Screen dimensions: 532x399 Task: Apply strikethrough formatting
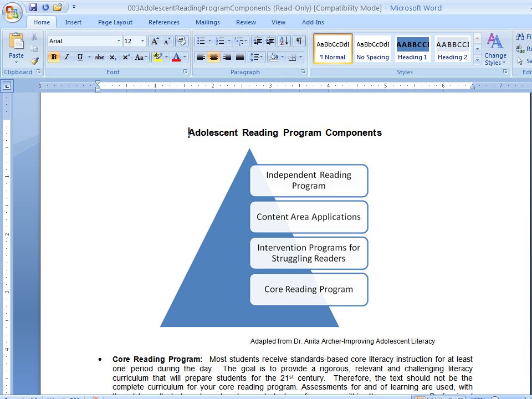(x=99, y=57)
